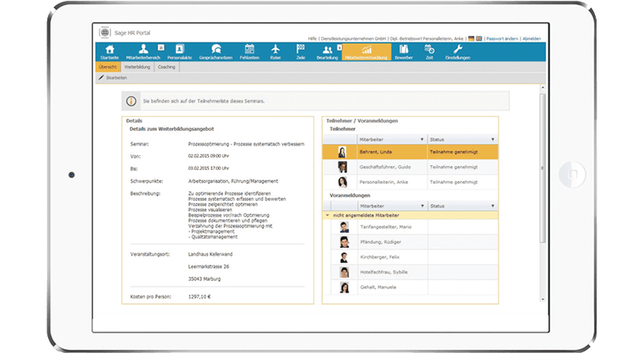Collapse the 'nicht angemeldete Mitarbeiter' group

(328, 215)
